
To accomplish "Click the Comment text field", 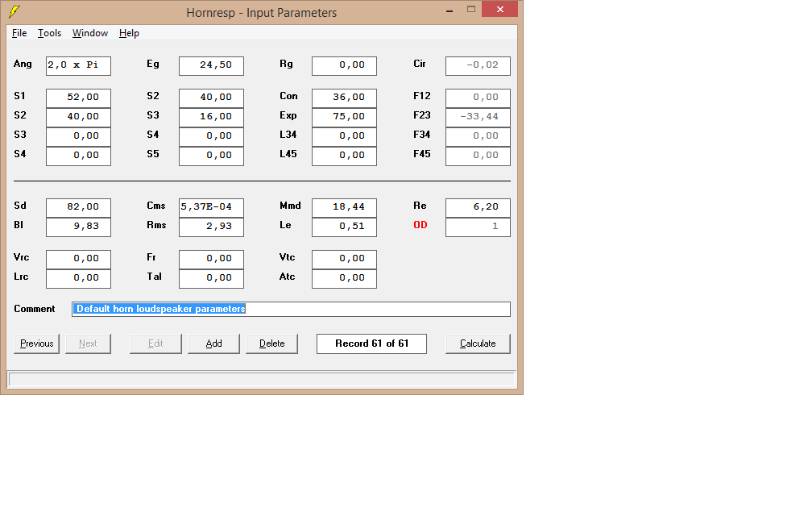I will coord(291,309).
